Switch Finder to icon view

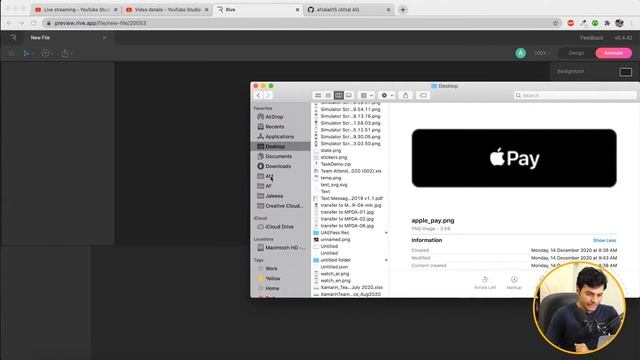[318, 96]
